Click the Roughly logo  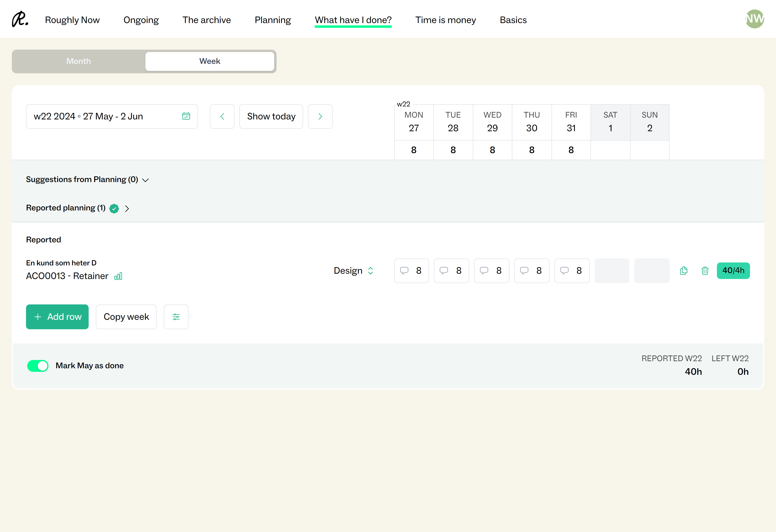coord(20,19)
